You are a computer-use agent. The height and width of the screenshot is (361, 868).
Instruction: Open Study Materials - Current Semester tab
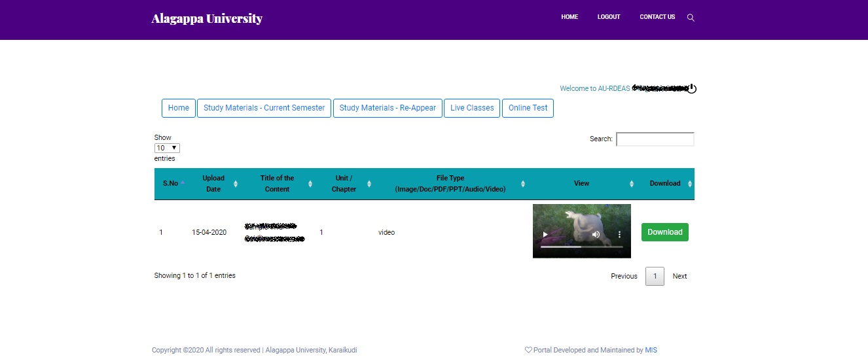coord(264,108)
